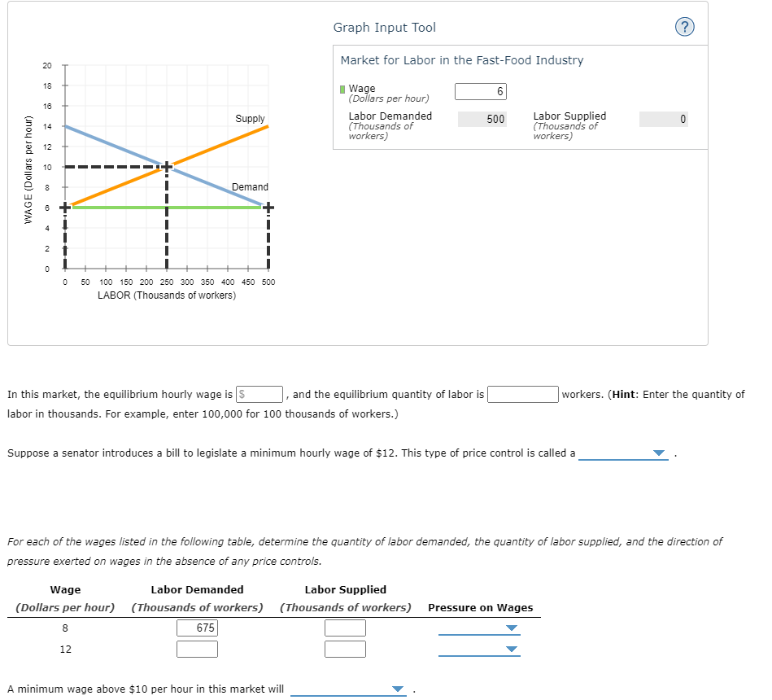This screenshot has height=700, width=772.
Task: Click the Wage input showing 6
Action: click(482, 91)
